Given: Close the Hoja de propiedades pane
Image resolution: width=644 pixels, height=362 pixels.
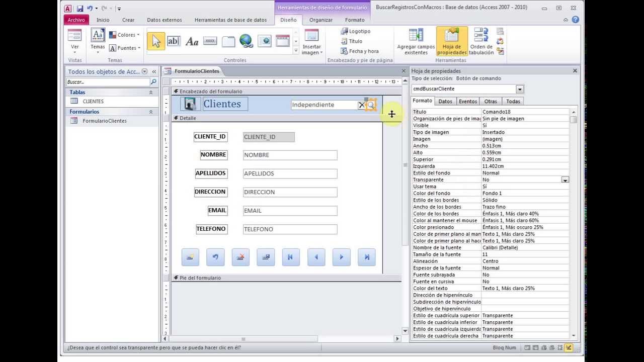Looking at the screenshot, I should pyautogui.click(x=575, y=71).
